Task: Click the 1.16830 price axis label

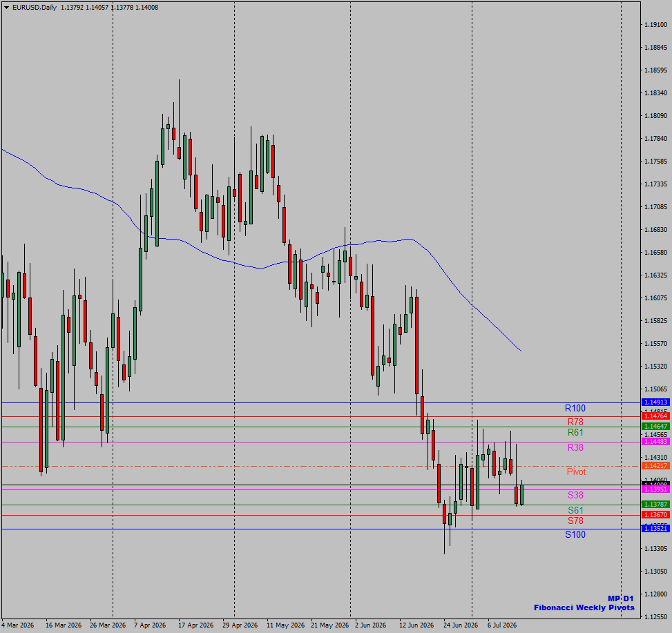Action: pos(655,230)
